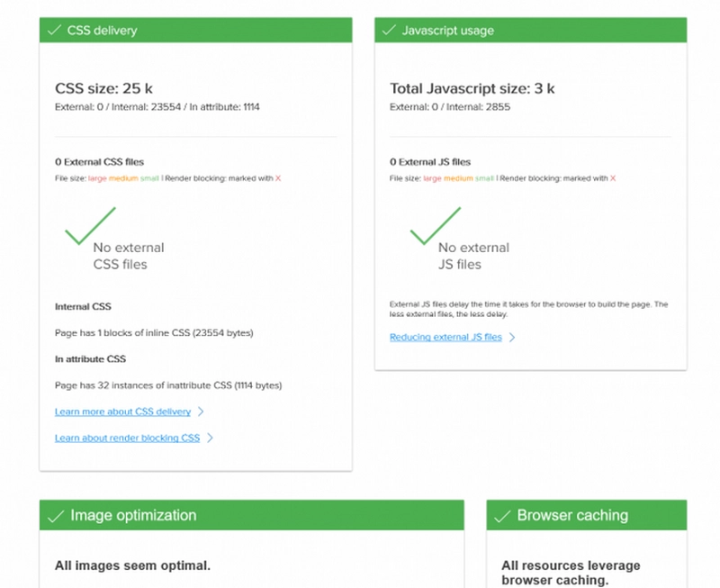The image size is (720, 588).
Task: Click chevron next to Learn more about CSS delivery
Action: coord(201,412)
